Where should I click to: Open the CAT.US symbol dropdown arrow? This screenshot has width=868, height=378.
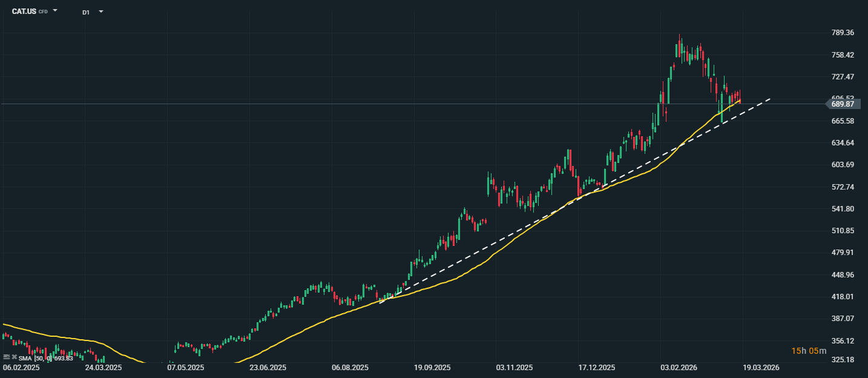tap(55, 11)
